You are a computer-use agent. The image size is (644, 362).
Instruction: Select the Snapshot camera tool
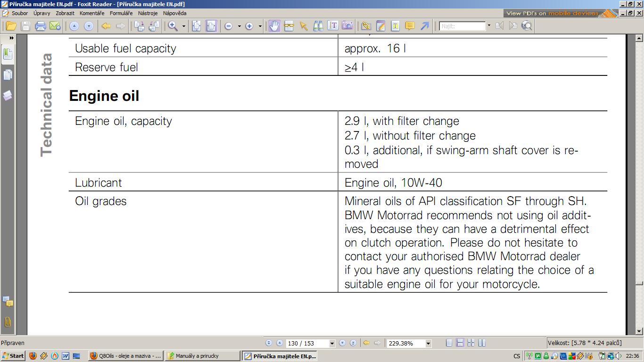347,26
